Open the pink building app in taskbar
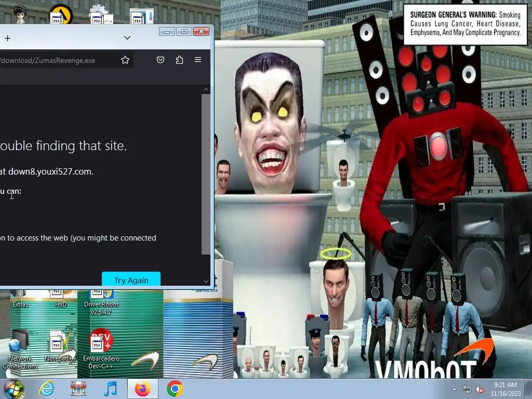532x399 pixels. coord(78,389)
